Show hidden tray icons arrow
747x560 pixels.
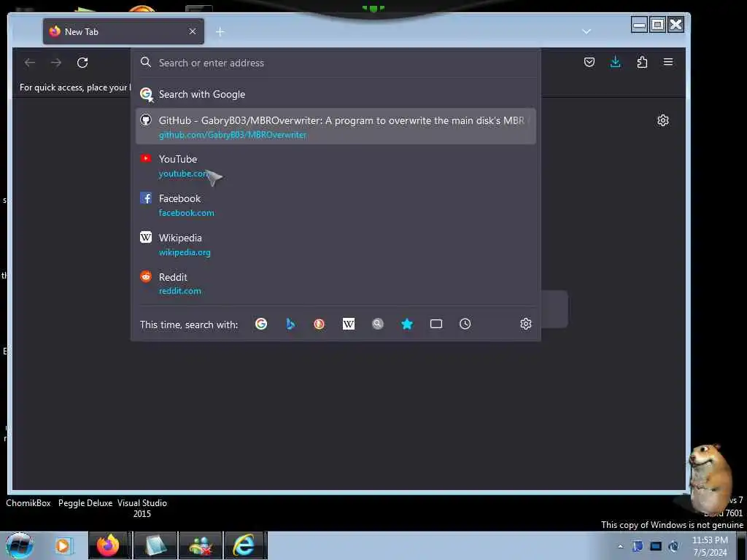point(620,546)
